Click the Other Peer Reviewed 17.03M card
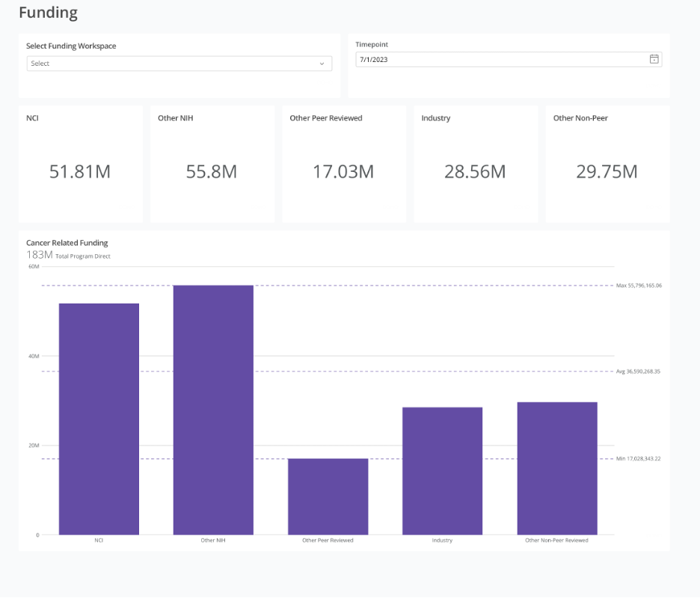This screenshot has height=598, width=700. [343, 164]
